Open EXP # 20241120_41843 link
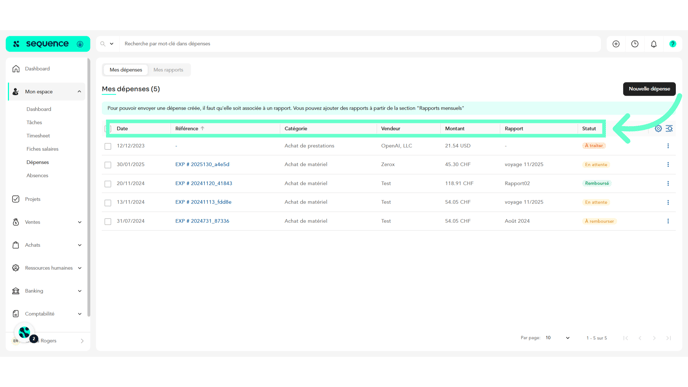 (x=204, y=183)
